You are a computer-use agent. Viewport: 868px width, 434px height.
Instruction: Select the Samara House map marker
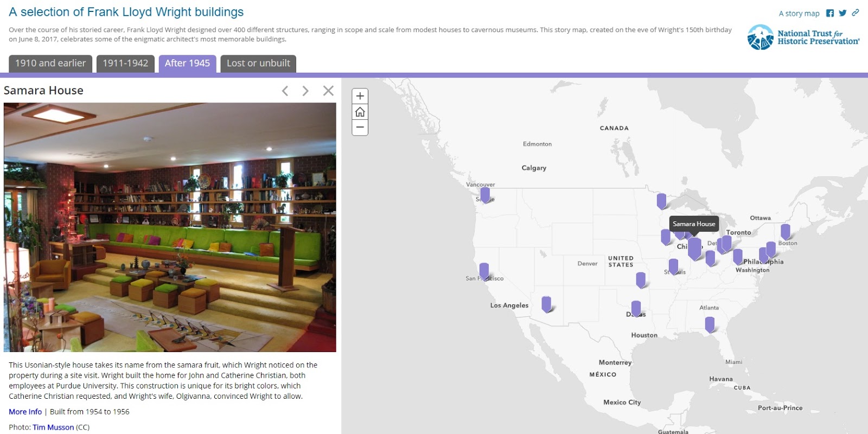point(694,247)
